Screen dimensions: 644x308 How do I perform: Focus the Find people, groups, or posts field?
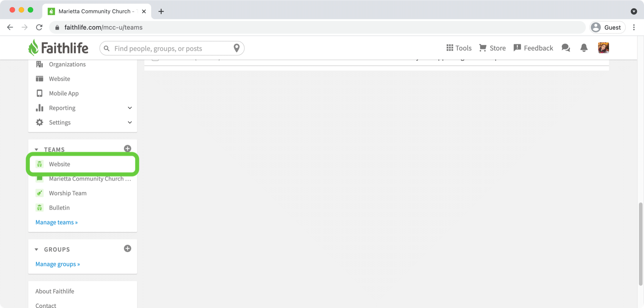172,49
